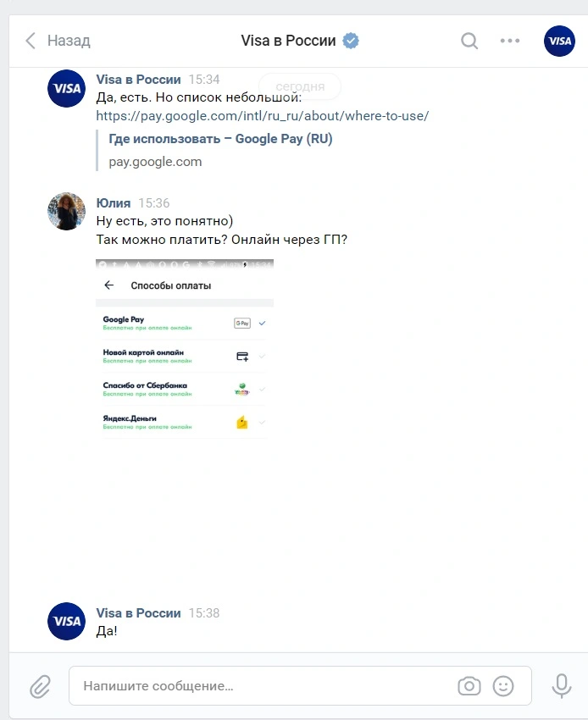This screenshot has height=720, width=588.
Task: Select message text 'Да, есть. Но список небольшой:'
Action: pos(199,97)
